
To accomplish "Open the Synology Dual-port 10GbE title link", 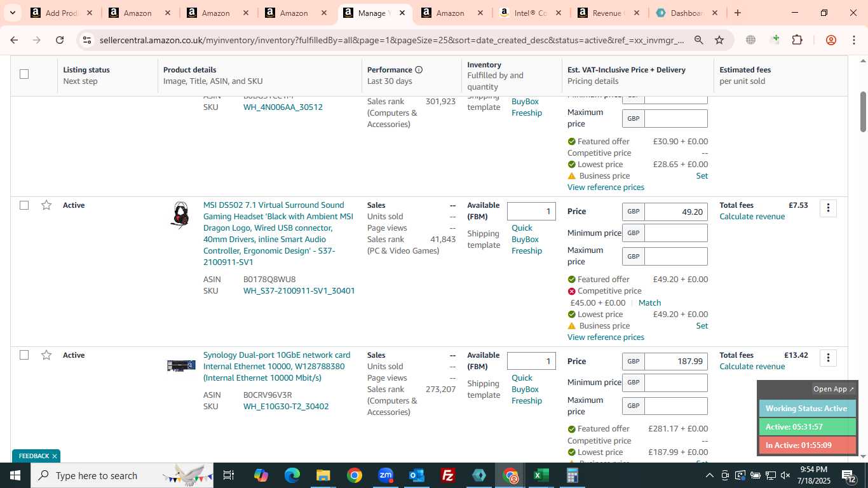I will (x=277, y=367).
